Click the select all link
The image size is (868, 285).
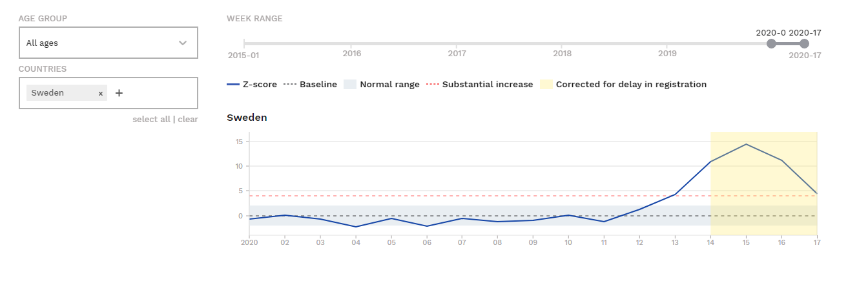coord(151,119)
